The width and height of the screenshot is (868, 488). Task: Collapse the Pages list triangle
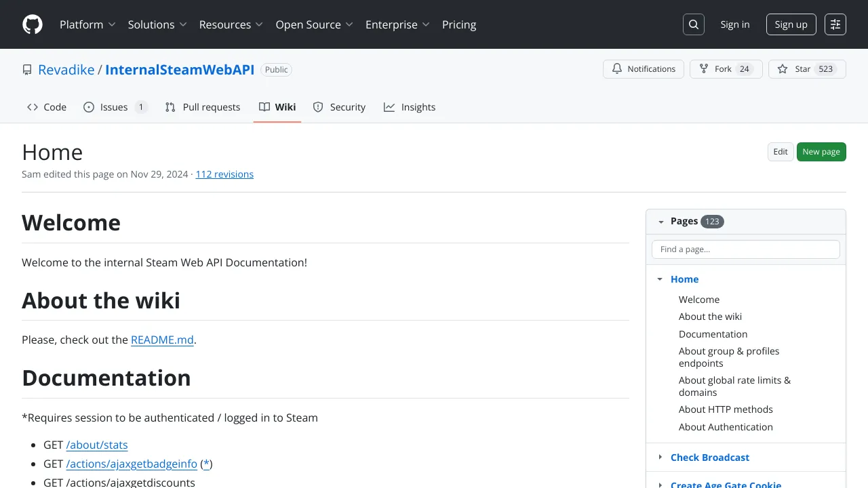click(x=660, y=222)
